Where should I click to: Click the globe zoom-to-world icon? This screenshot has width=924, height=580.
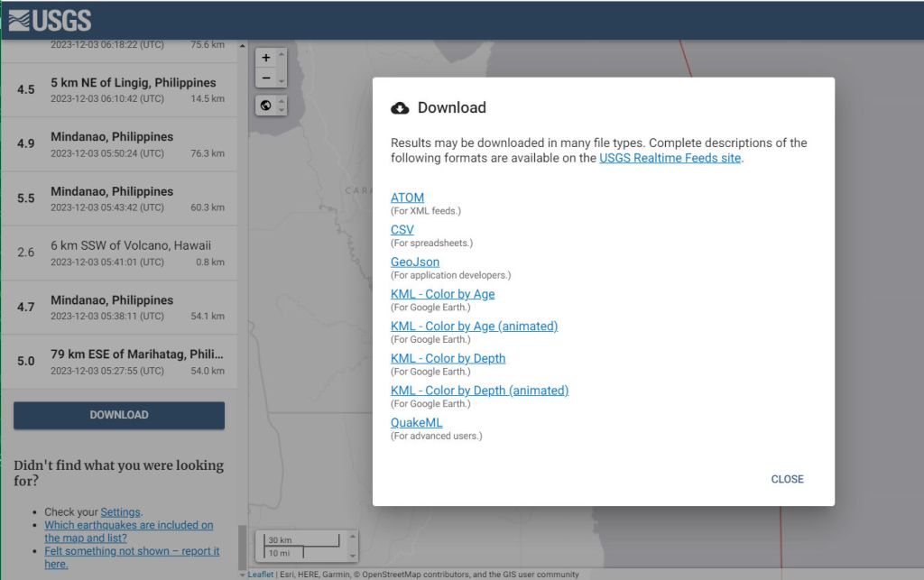point(265,106)
